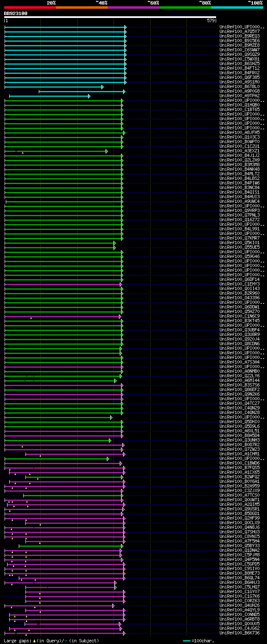
Task: Open hit UniRef100_C6SWW7
Action: click(x=239, y=50)
